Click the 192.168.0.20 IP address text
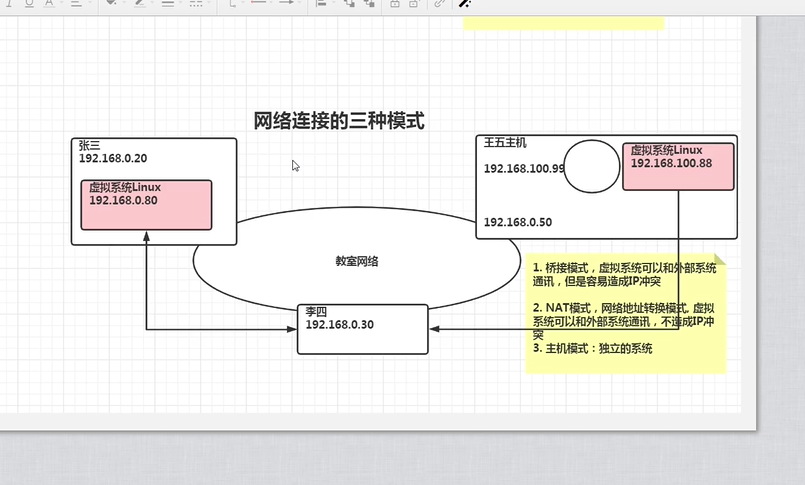 113,158
